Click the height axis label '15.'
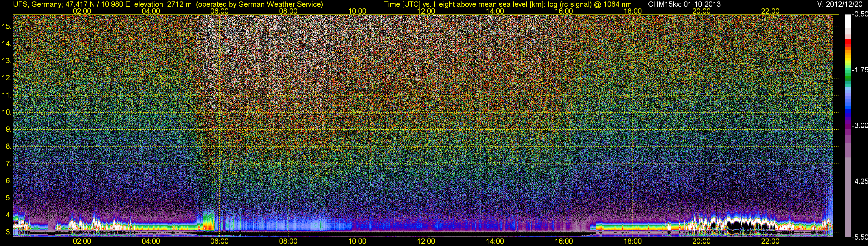 (7, 27)
